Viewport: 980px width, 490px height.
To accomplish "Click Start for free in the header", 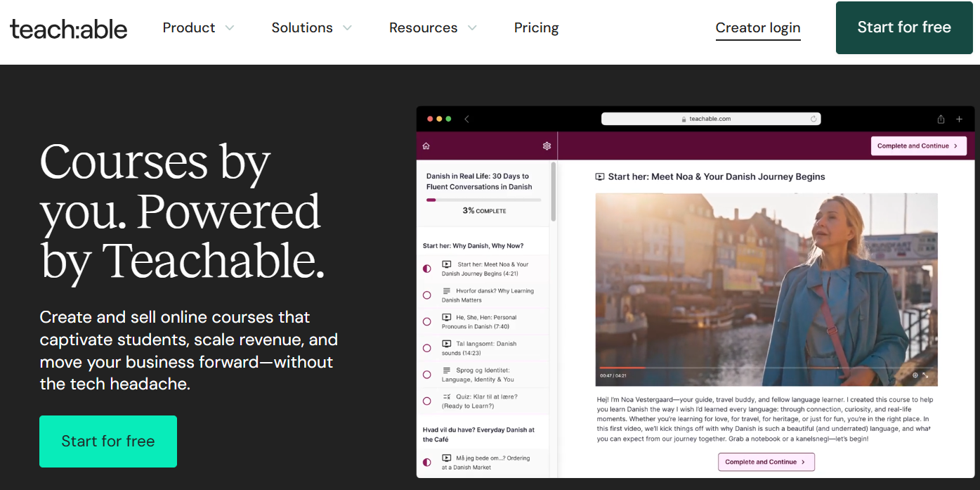I will pyautogui.click(x=904, y=27).
